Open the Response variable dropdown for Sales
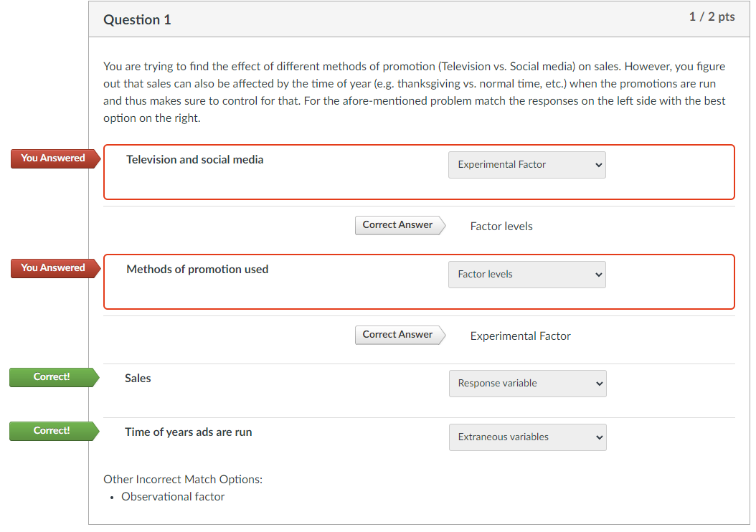This screenshot has width=756, height=532. 527,383
